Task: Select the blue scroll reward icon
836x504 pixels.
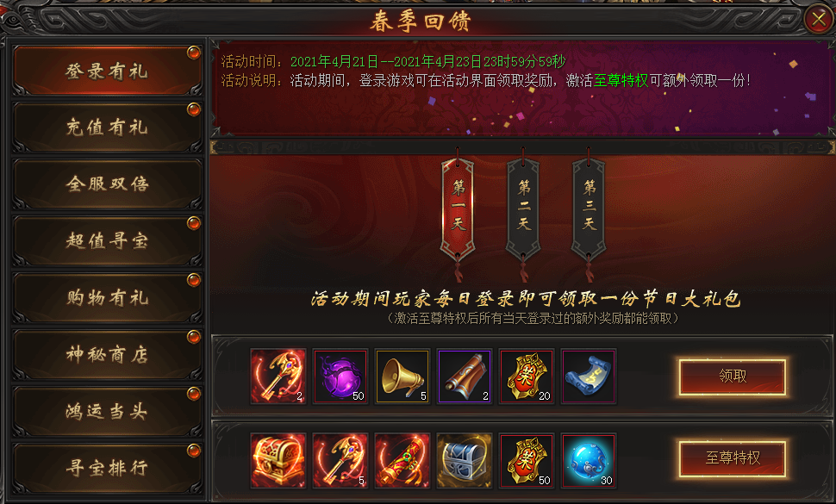Action: [589, 376]
